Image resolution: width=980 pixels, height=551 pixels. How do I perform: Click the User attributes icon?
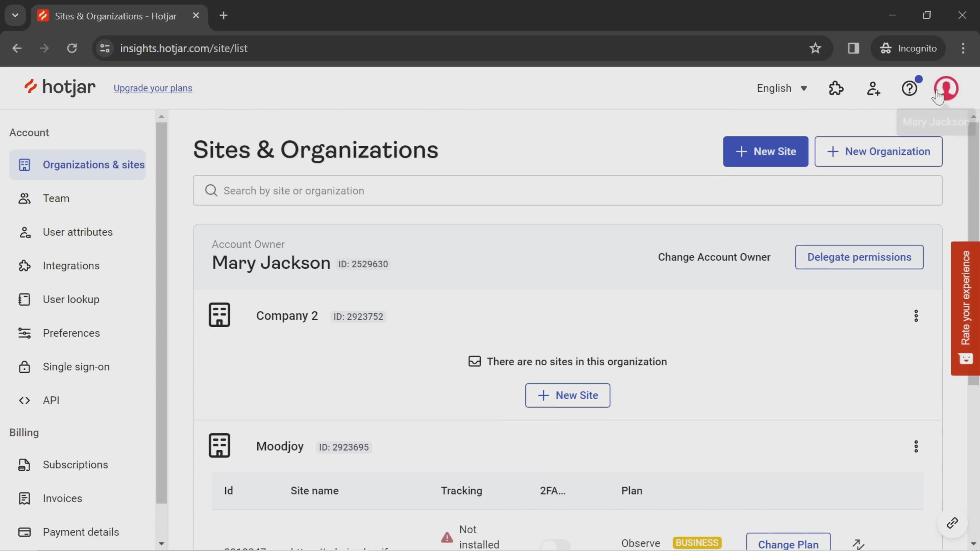click(x=23, y=231)
